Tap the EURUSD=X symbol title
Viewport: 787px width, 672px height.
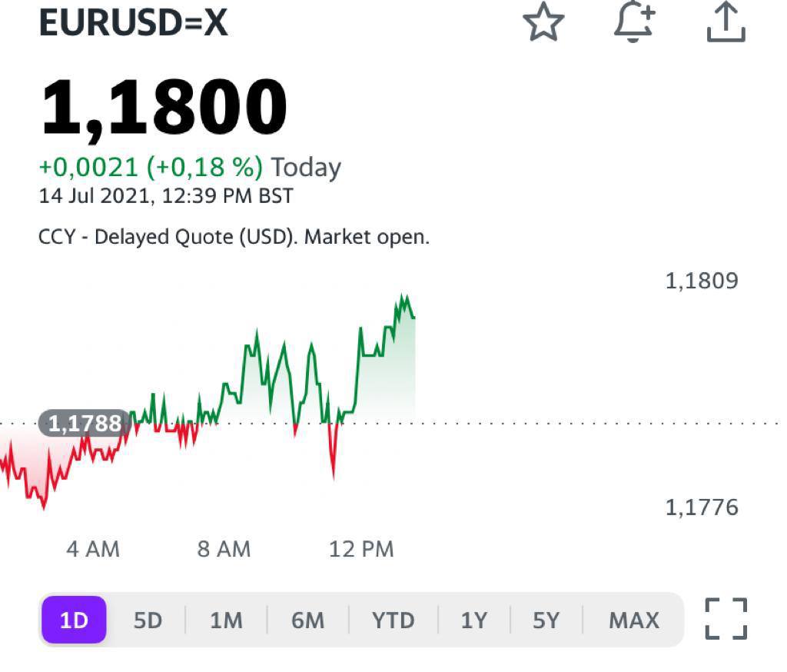pos(133,23)
